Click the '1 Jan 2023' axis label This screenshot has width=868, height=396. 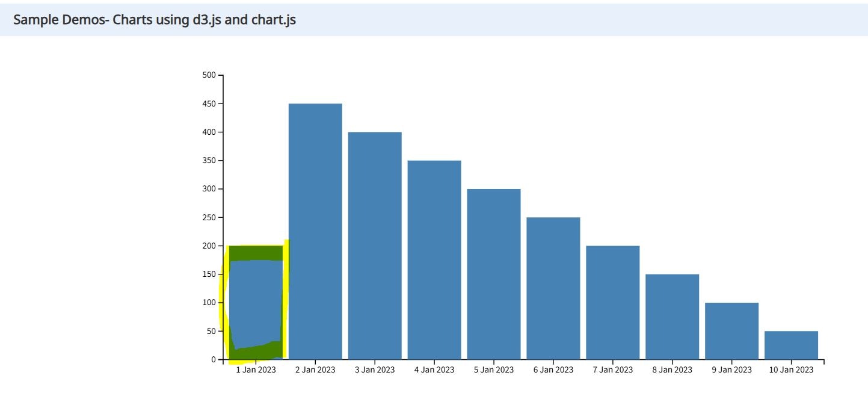(256, 370)
